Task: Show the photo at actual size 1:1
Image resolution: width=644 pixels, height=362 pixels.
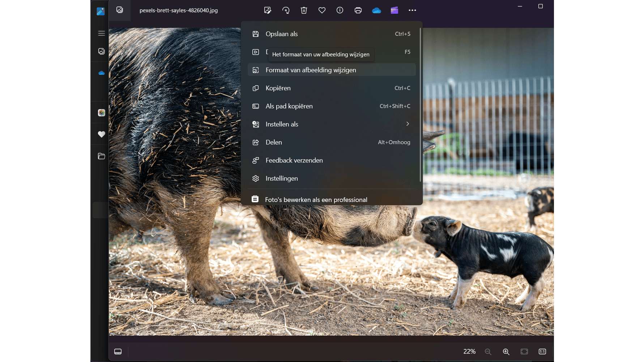Action: [x=542, y=352]
